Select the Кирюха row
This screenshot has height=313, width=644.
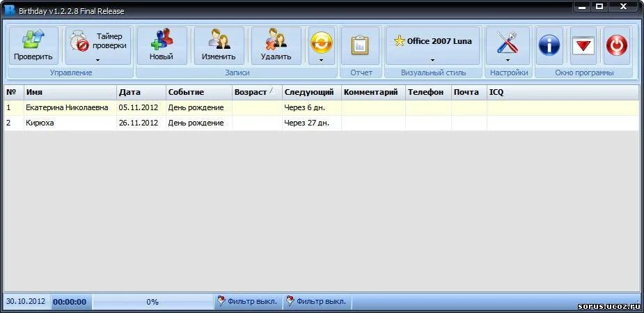[x=322, y=123]
